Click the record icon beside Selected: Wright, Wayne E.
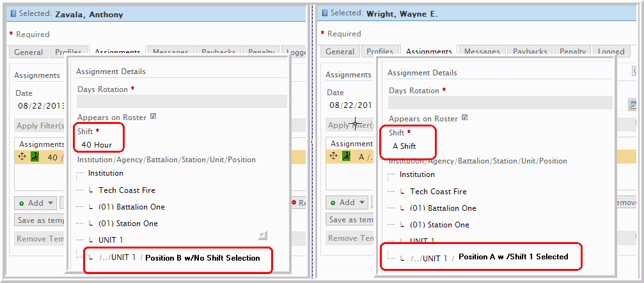 325,13
